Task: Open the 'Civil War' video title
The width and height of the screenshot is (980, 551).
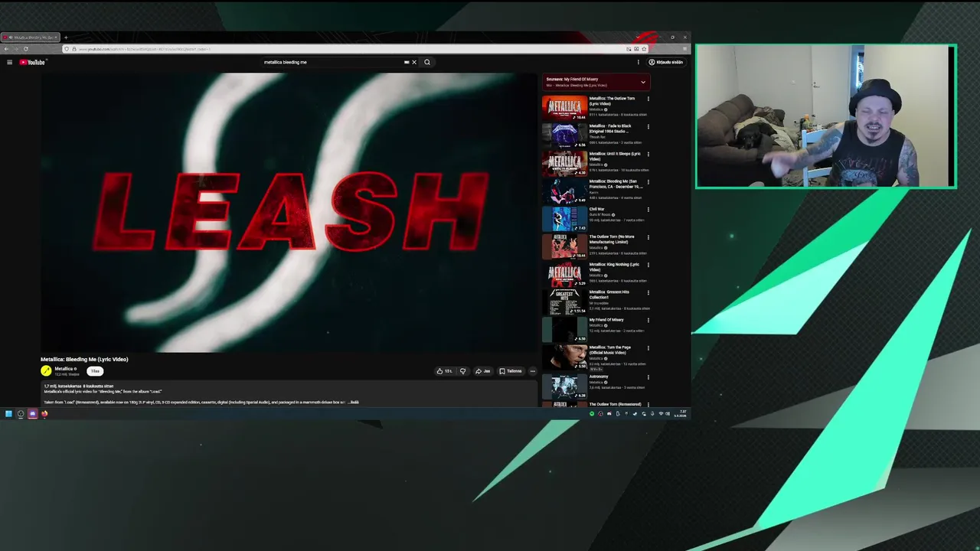Action: pyautogui.click(x=596, y=209)
